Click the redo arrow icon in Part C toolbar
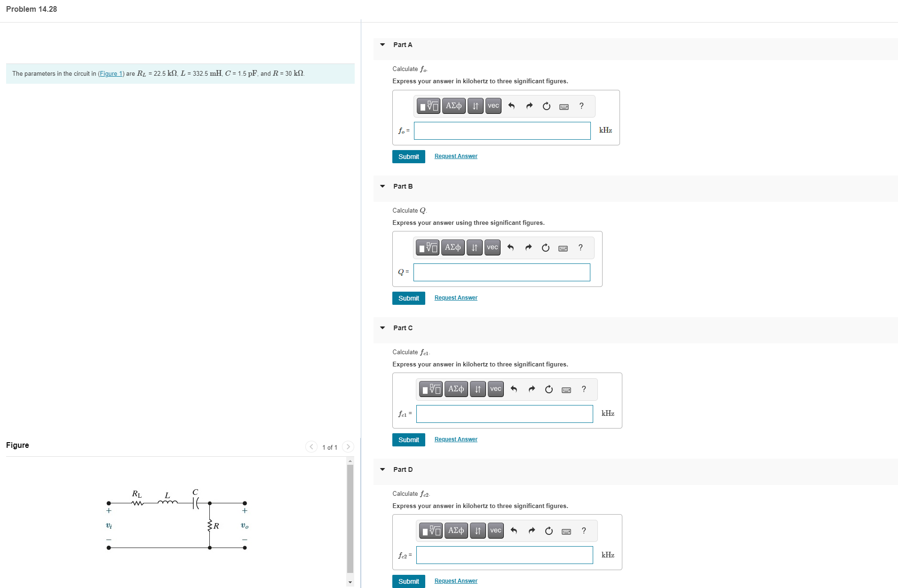898x588 pixels. click(x=532, y=389)
